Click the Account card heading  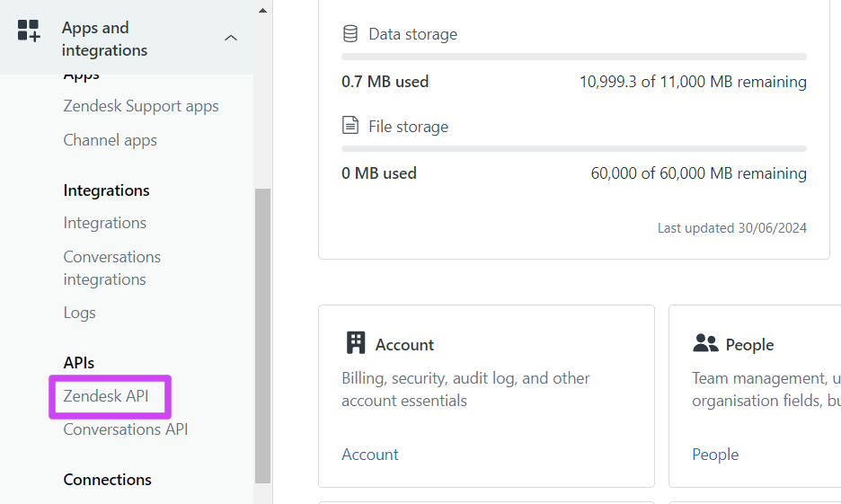click(x=404, y=345)
